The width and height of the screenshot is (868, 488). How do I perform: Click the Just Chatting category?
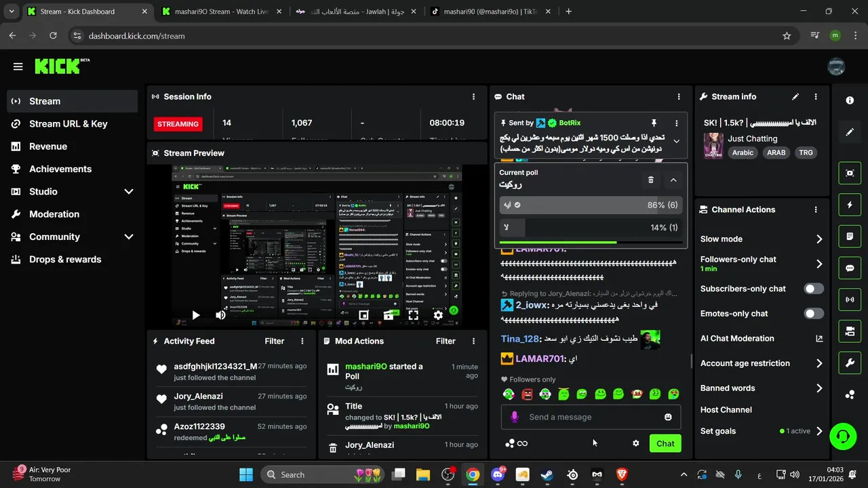pos(753,138)
